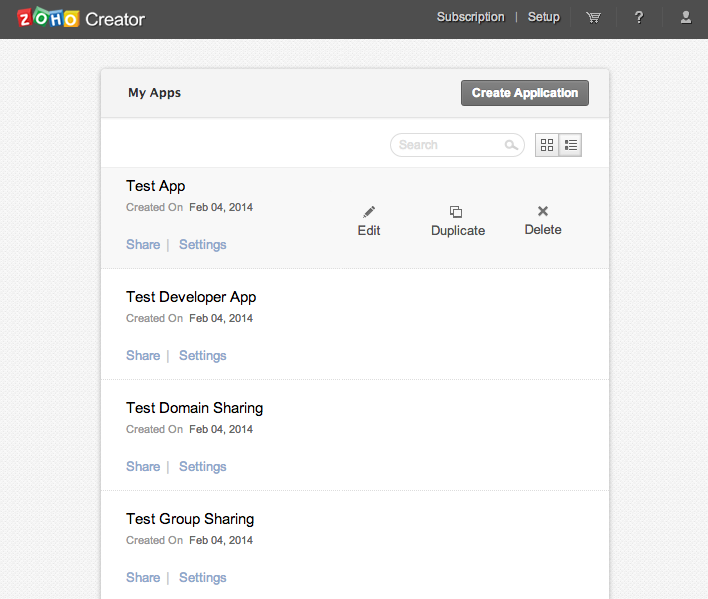Viewport: 708px width, 599px height.
Task: Switch to grid view
Action: coord(547,145)
